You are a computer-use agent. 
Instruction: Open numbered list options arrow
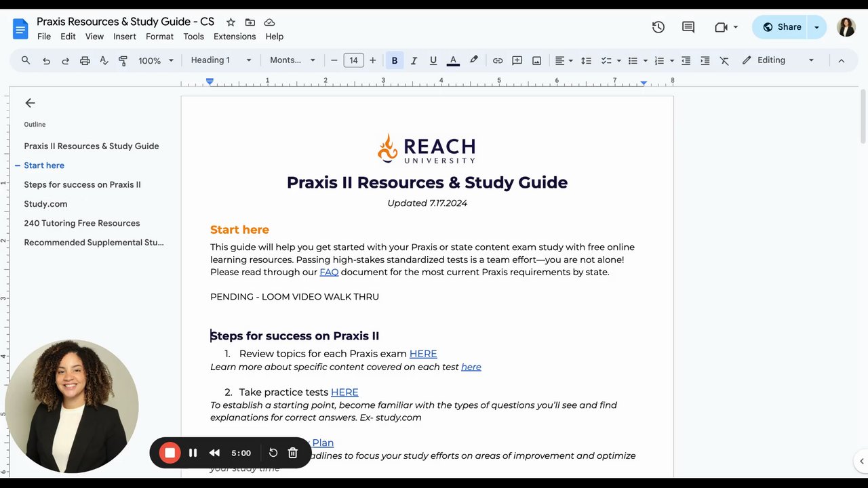point(672,60)
